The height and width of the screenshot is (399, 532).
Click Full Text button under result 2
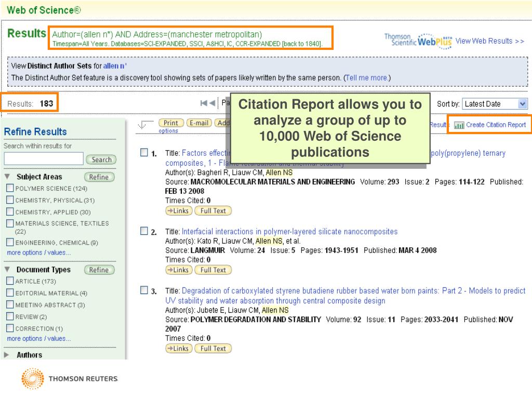pos(213,270)
